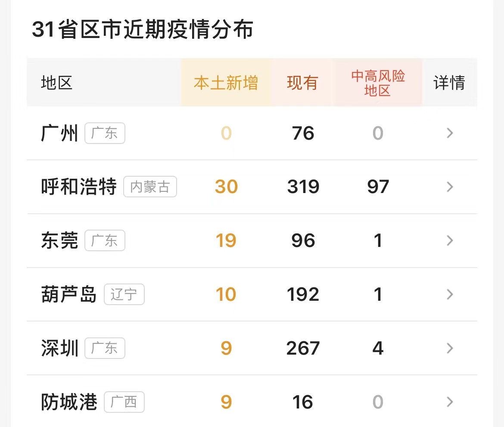Select the 地区 column header
The height and width of the screenshot is (427, 504).
[56, 83]
